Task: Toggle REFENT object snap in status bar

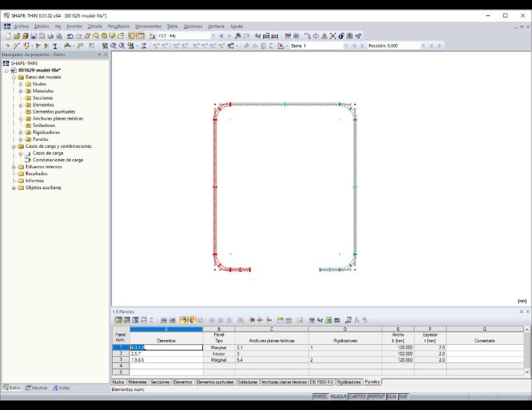Action: 377,397
